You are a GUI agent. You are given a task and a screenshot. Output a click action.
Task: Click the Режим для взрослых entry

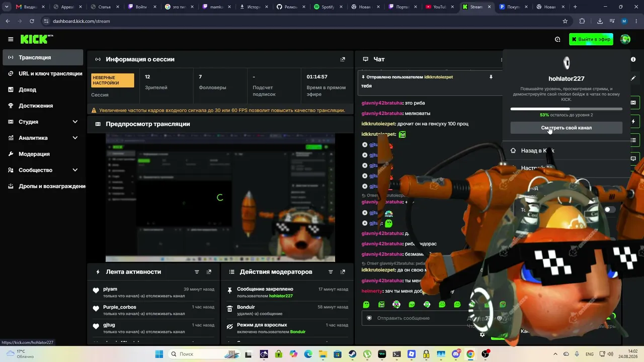pos(288,328)
